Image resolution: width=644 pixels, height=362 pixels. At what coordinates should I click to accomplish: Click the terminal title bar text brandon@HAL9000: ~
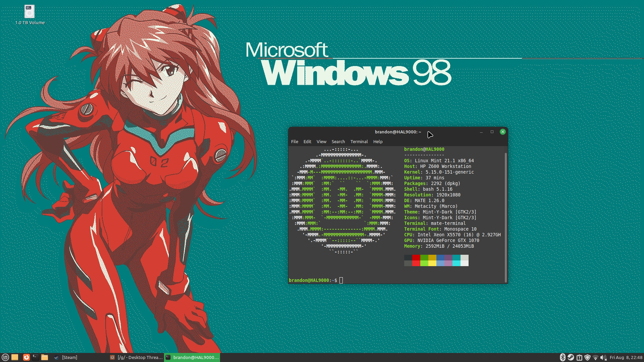(x=398, y=132)
